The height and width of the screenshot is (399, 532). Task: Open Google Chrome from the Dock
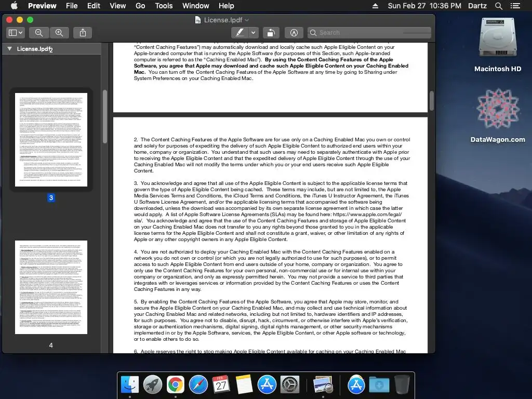pyautogui.click(x=176, y=384)
